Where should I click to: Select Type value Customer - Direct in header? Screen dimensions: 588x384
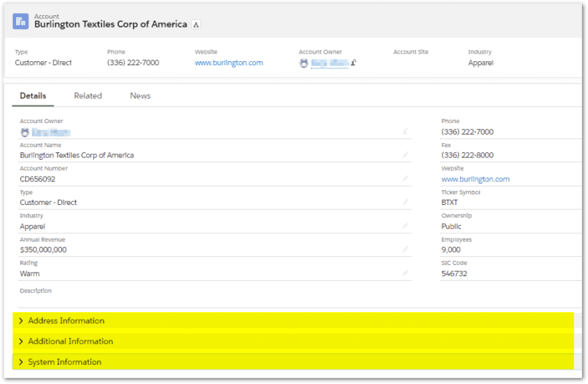43,63
